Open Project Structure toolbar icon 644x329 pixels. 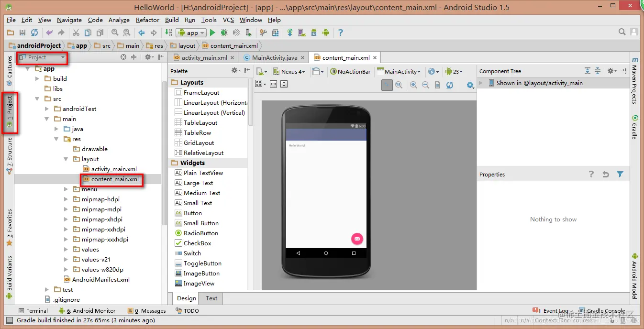point(275,33)
